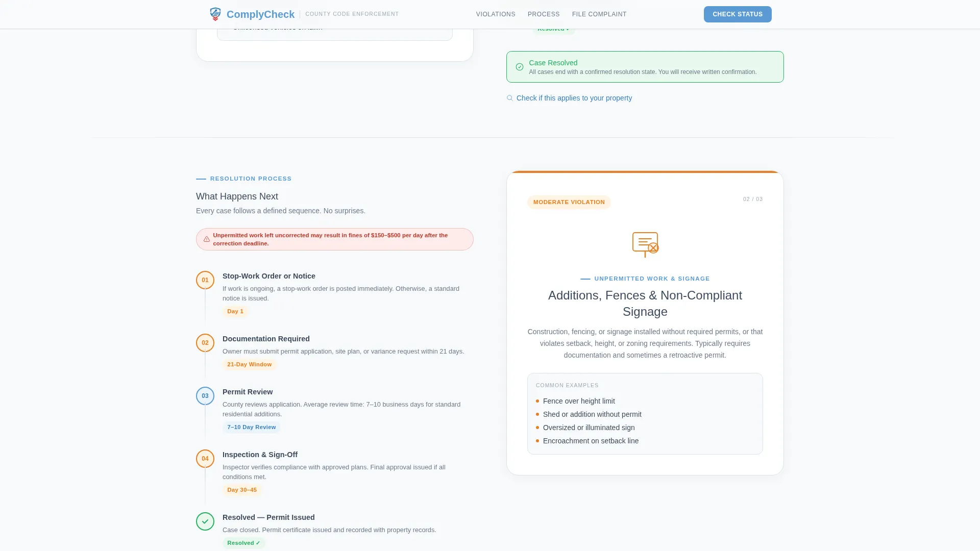This screenshot has height=551, width=980.
Task: Click the Day 1 timeline tag
Action: pos(235,311)
